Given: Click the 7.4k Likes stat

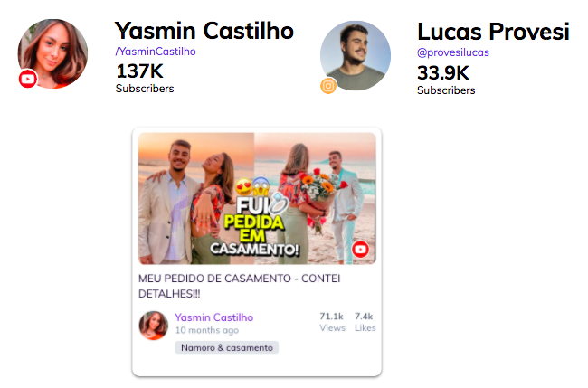Looking at the screenshot, I should [x=365, y=322].
